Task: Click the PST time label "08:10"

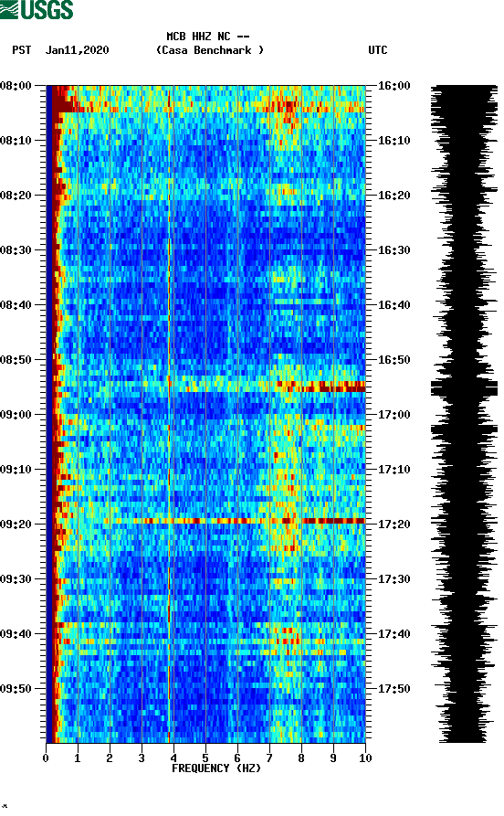Action: coord(16,141)
